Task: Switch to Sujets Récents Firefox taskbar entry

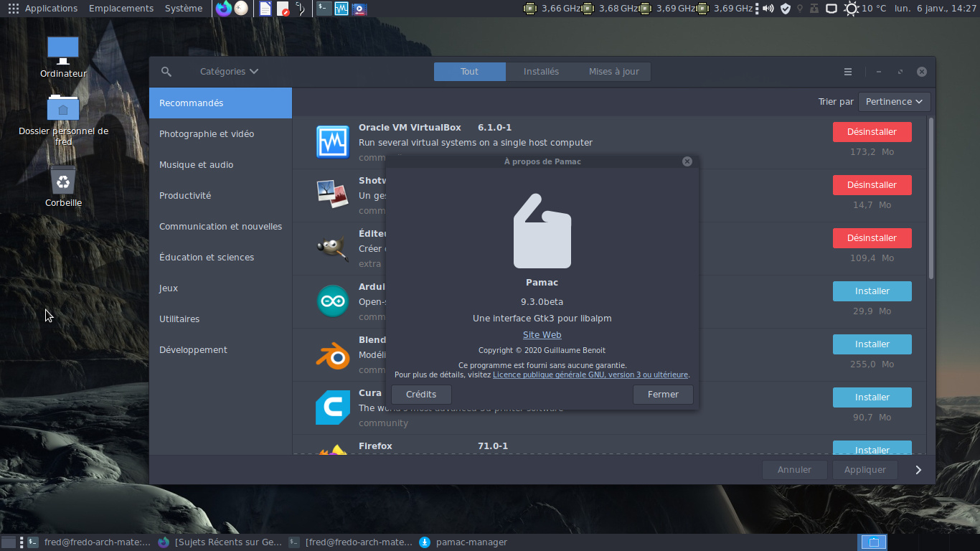Action: click(x=221, y=542)
